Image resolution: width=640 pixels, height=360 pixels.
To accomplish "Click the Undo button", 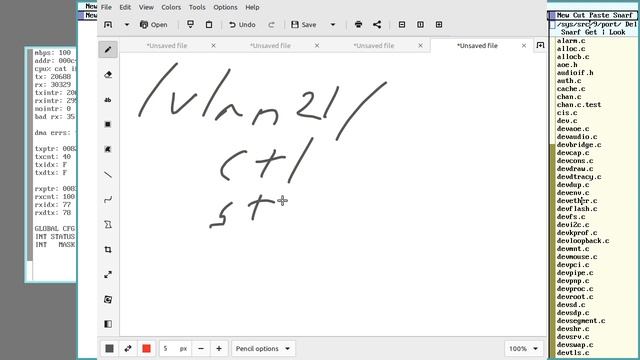I will tap(242, 24).
